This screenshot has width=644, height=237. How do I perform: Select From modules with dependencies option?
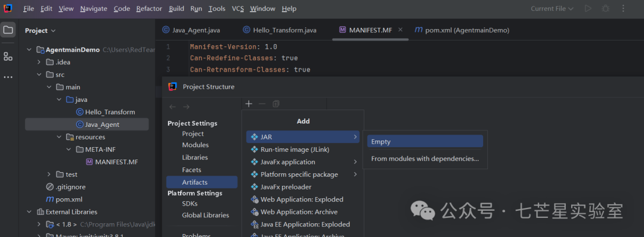tap(425, 158)
